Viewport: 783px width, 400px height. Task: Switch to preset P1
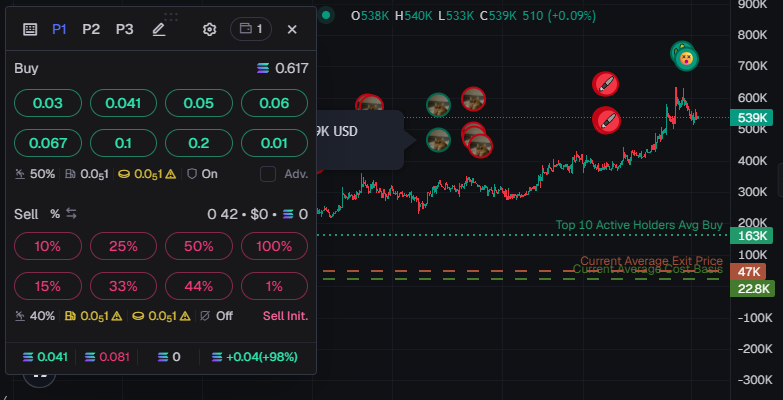point(59,29)
